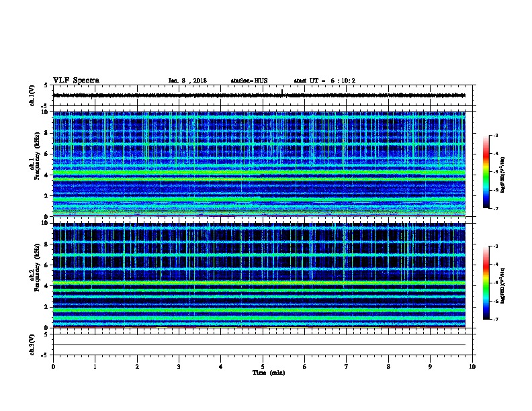
Task: Click the "8" frequency tick of ch.2 spectrogram
Action: click(47, 244)
